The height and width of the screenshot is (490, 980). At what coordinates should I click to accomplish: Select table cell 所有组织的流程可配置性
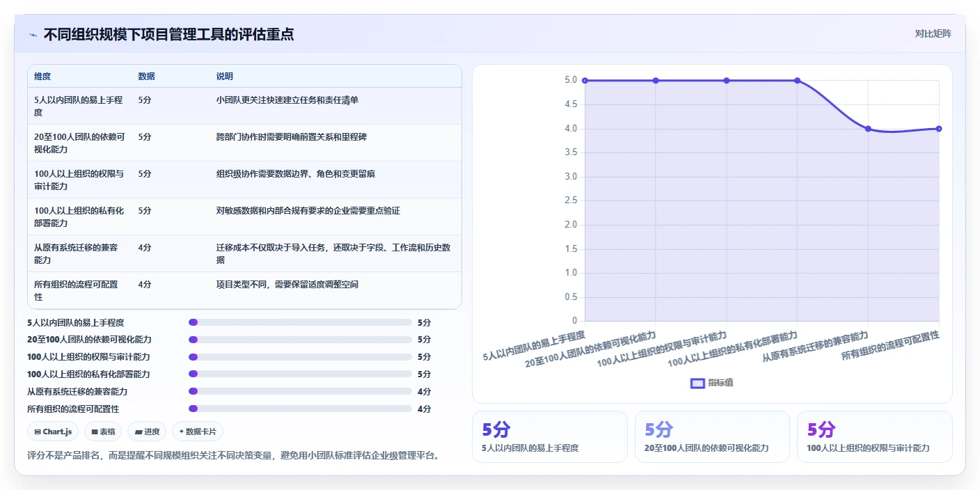pyautogui.click(x=79, y=290)
